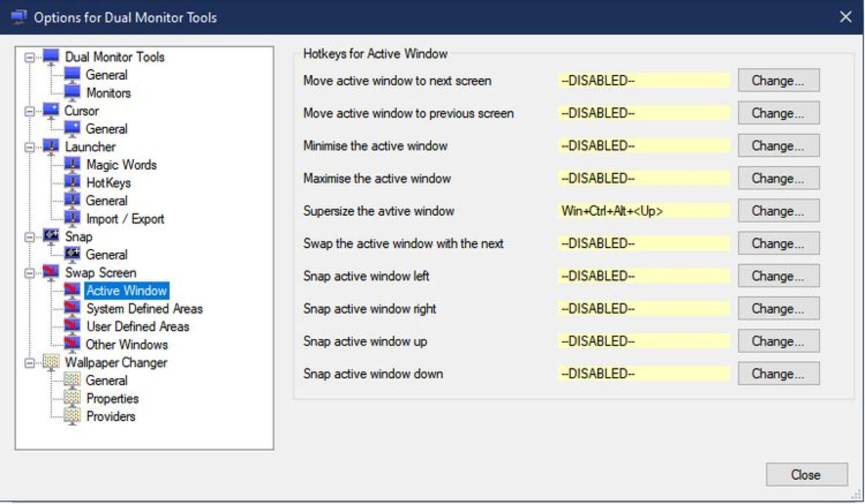Collapse the Cursor tree node
865x504 pixels.
(30, 111)
